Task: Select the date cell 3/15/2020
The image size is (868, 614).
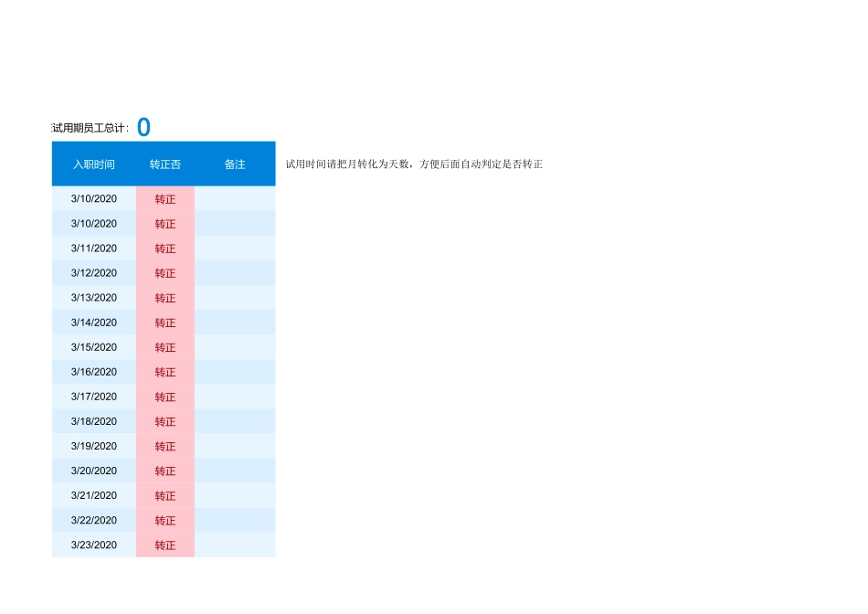Action: [x=93, y=347]
